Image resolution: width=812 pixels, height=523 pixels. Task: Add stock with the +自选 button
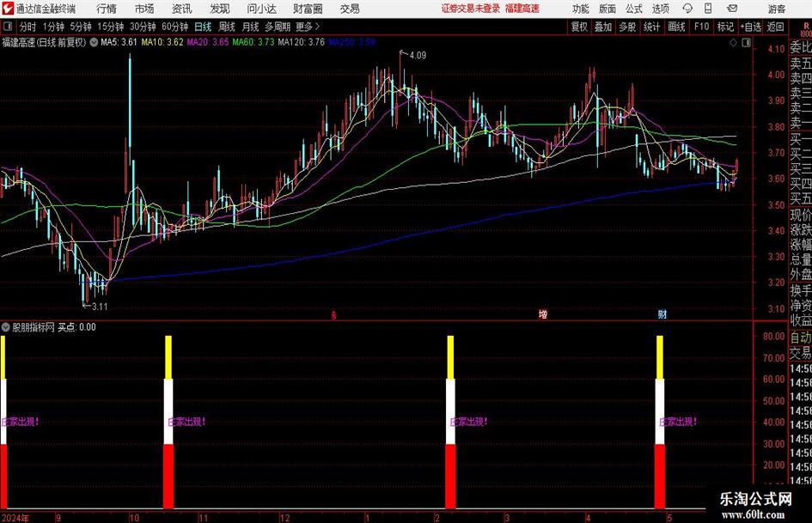750,27
